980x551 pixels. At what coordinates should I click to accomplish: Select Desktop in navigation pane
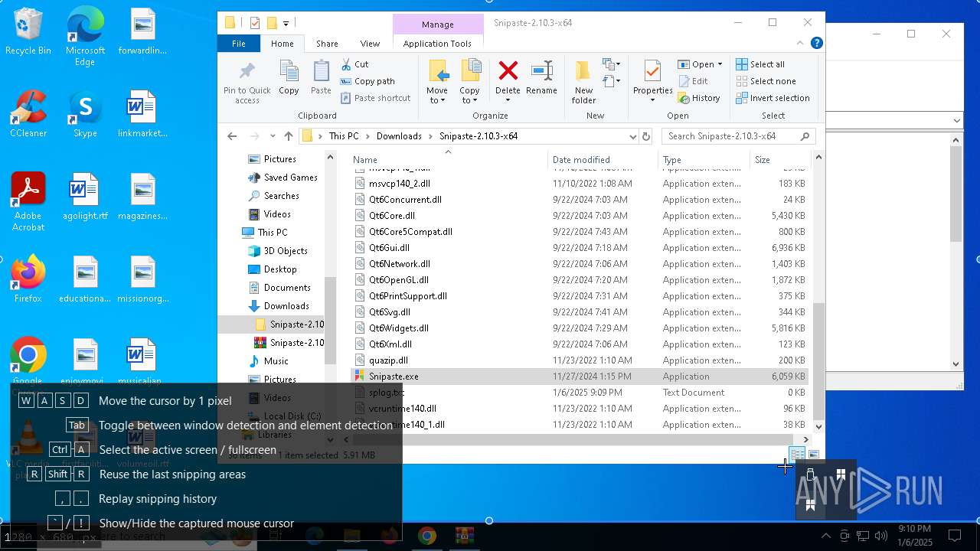(280, 269)
